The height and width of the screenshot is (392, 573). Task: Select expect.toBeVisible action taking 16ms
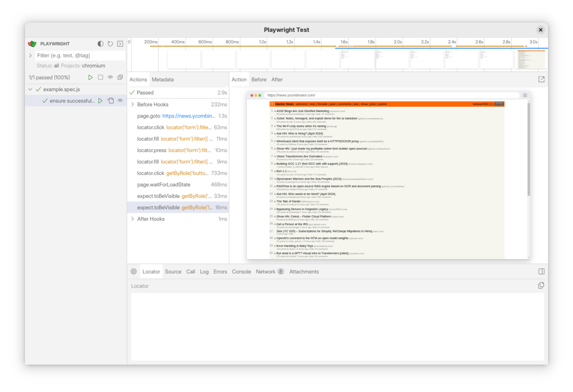click(x=178, y=207)
